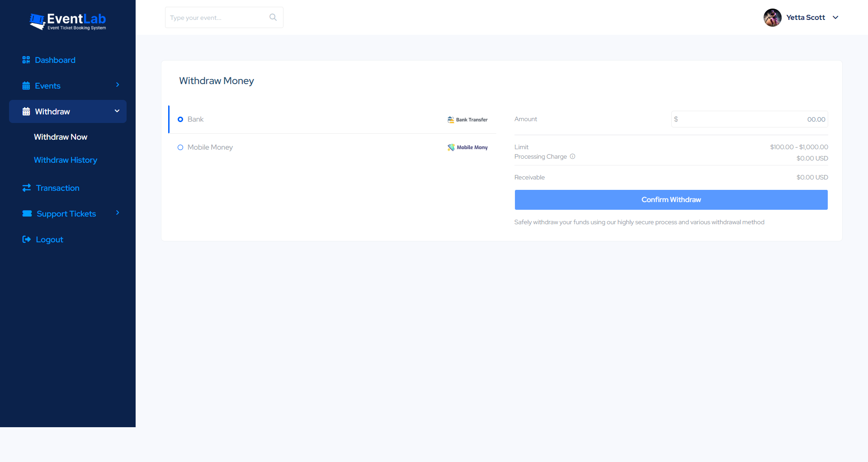Click the Logout icon
This screenshot has height=462, width=868.
tap(26, 239)
